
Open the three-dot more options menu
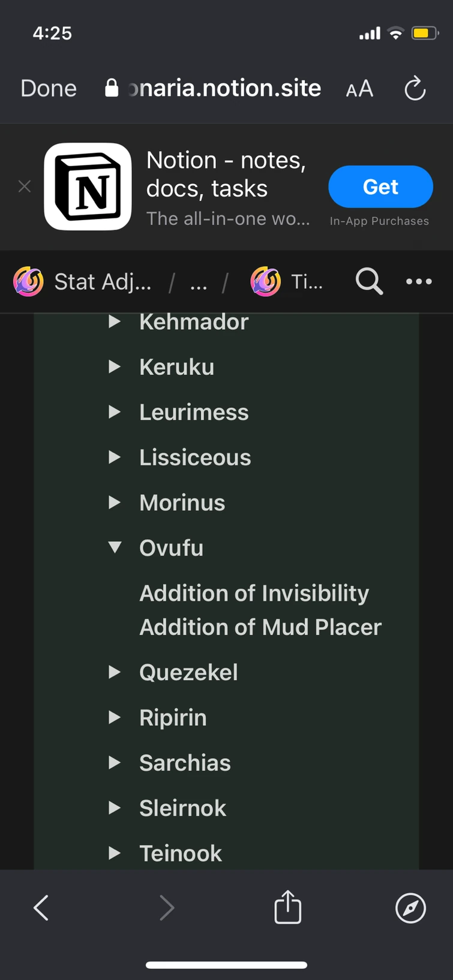click(x=419, y=281)
